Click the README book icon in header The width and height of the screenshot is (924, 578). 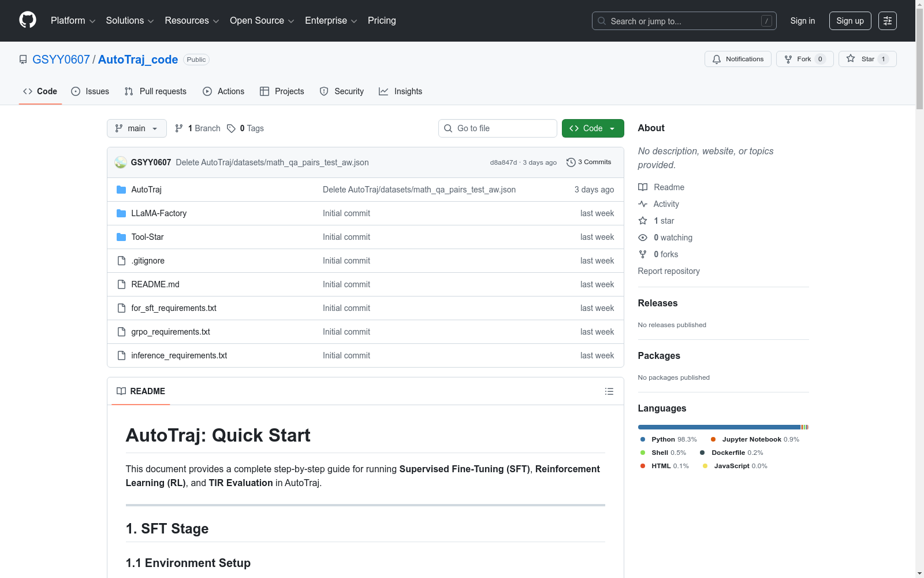121,391
